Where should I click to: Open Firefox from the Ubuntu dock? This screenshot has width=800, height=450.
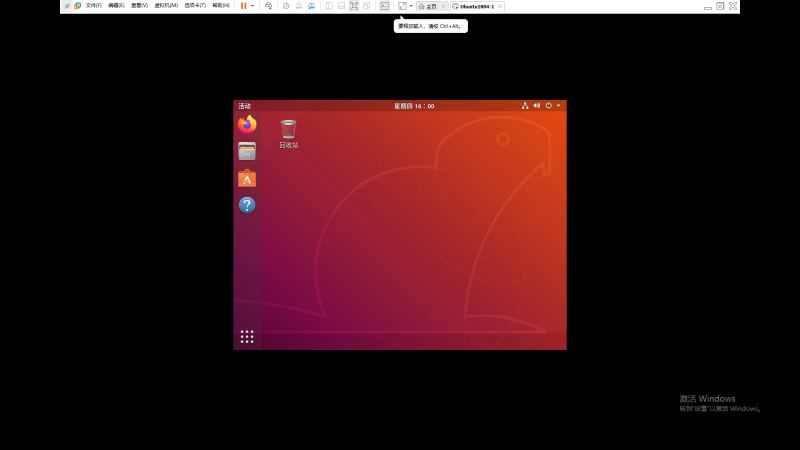pyautogui.click(x=247, y=125)
